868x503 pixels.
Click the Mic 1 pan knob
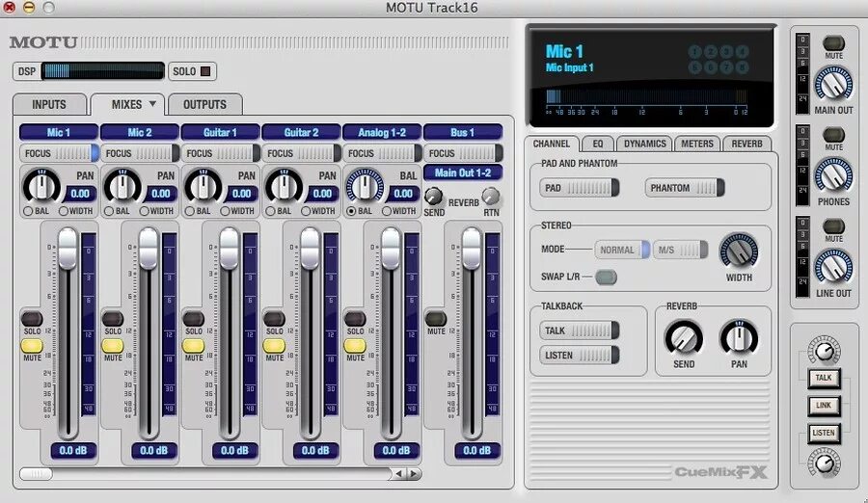point(41,187)
